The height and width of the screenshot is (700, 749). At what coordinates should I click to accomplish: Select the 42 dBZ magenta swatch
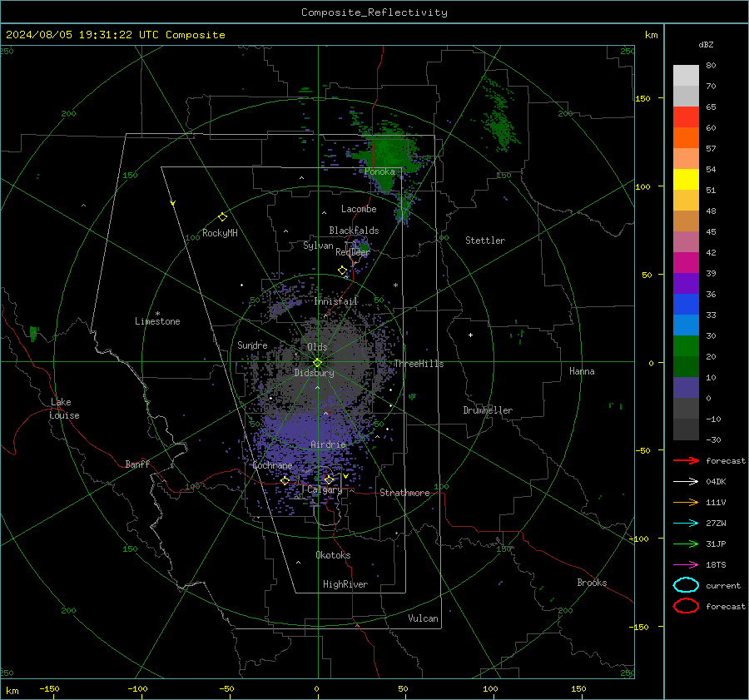pyautogui.click(x=686, y=263)
